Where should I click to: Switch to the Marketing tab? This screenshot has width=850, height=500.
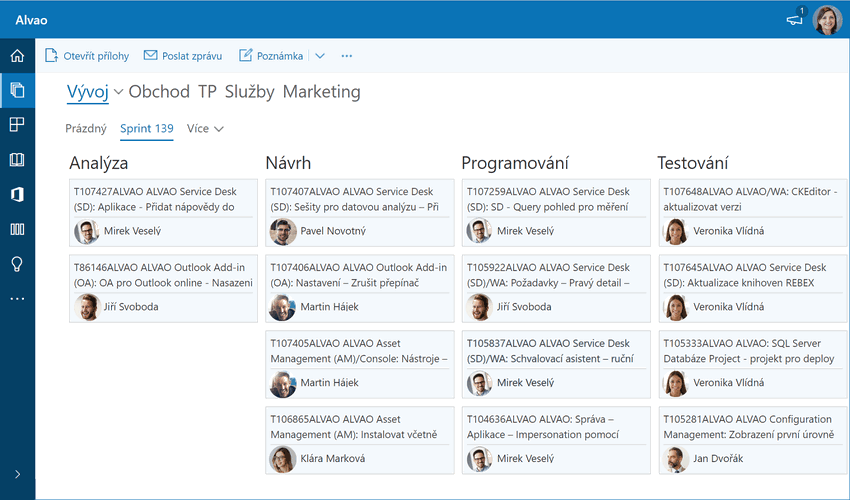[x=321, y=92]
